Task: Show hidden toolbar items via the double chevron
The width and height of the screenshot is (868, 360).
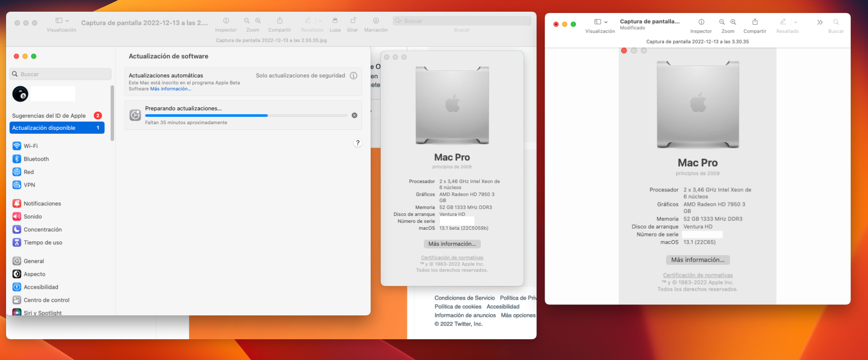Action: coord(820,22)
